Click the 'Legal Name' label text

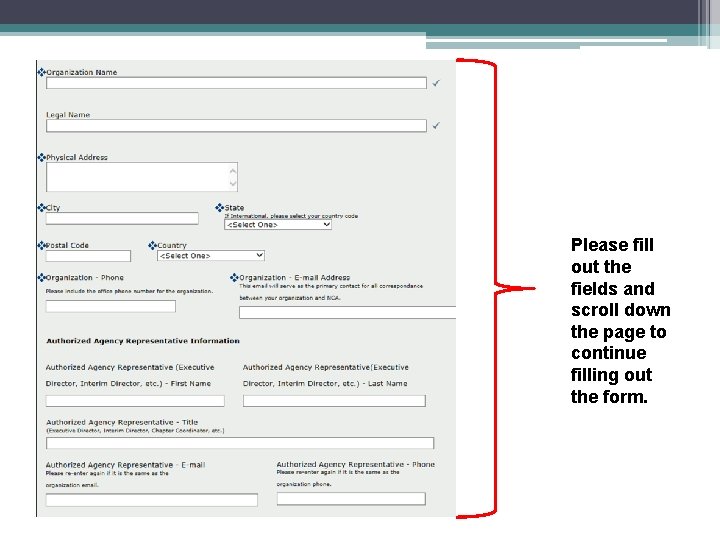68,115
